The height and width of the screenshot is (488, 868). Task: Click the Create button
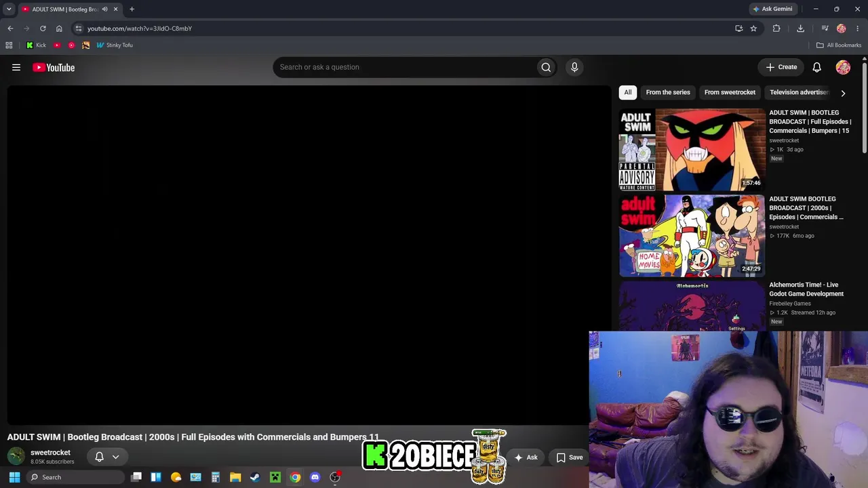coord(781,67)
